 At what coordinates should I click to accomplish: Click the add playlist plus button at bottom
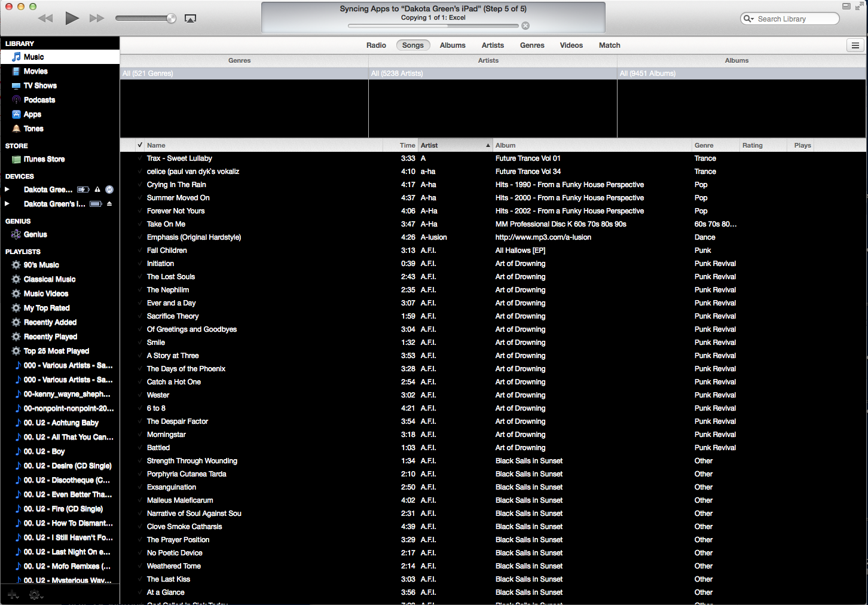(x=13, y=594)
